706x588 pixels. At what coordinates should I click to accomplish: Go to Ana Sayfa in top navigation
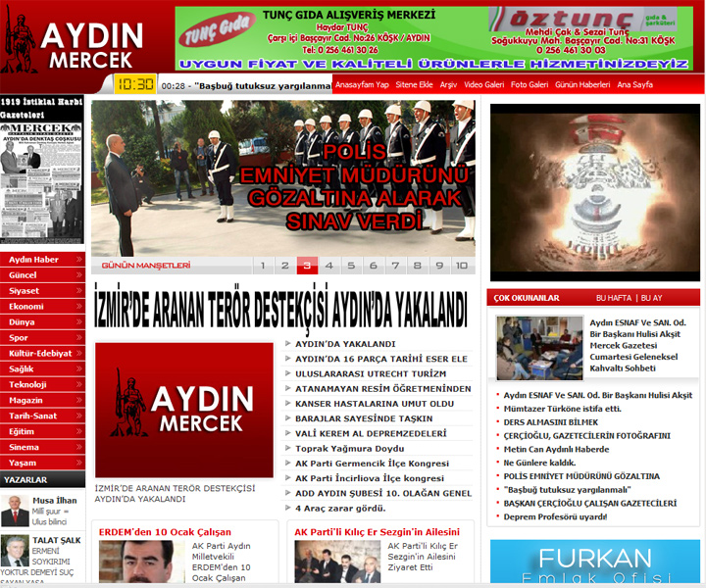click(x=634, y=84)
